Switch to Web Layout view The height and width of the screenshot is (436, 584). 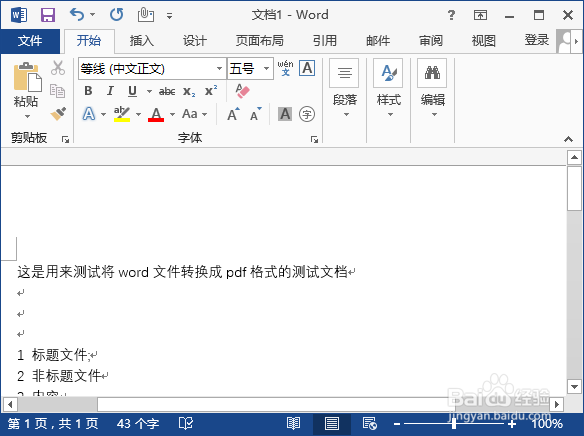pos(369,423)
